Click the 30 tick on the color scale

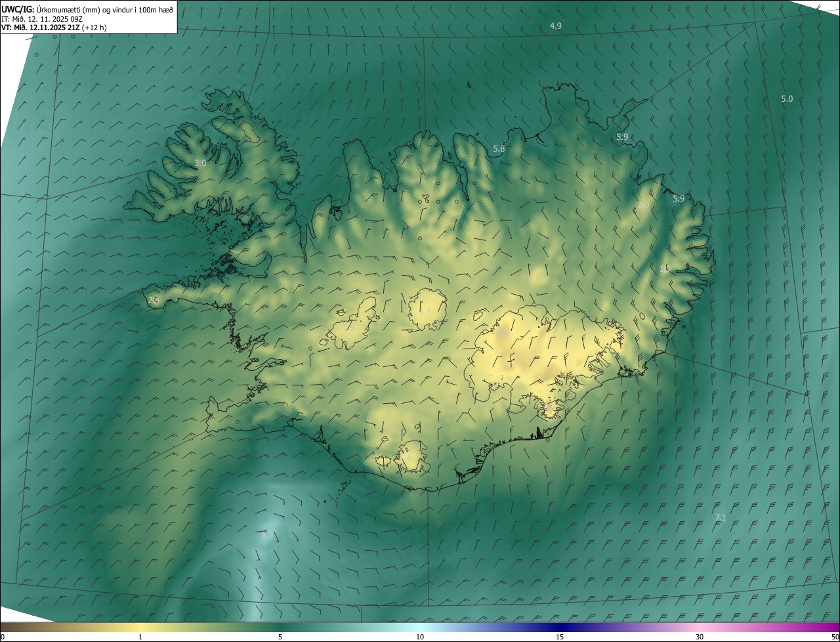coord(700,637)
